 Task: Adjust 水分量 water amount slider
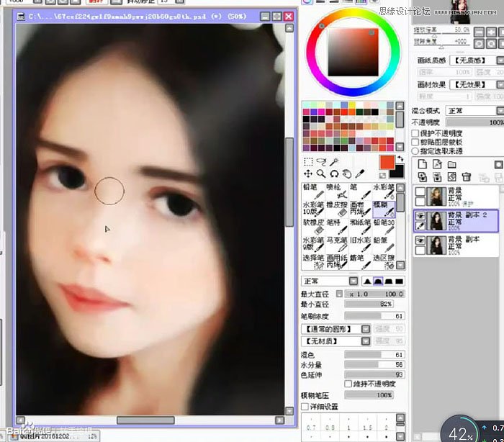pos(374,364)
